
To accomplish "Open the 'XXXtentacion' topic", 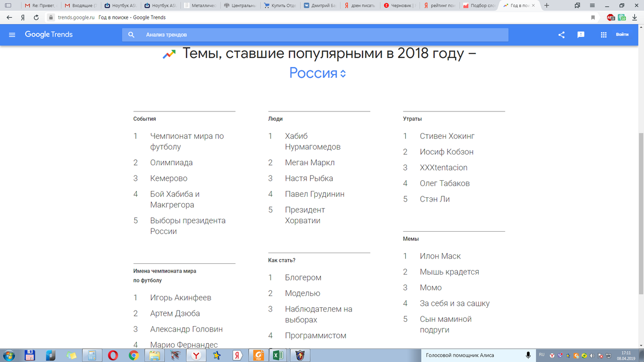I will (443, 167).
